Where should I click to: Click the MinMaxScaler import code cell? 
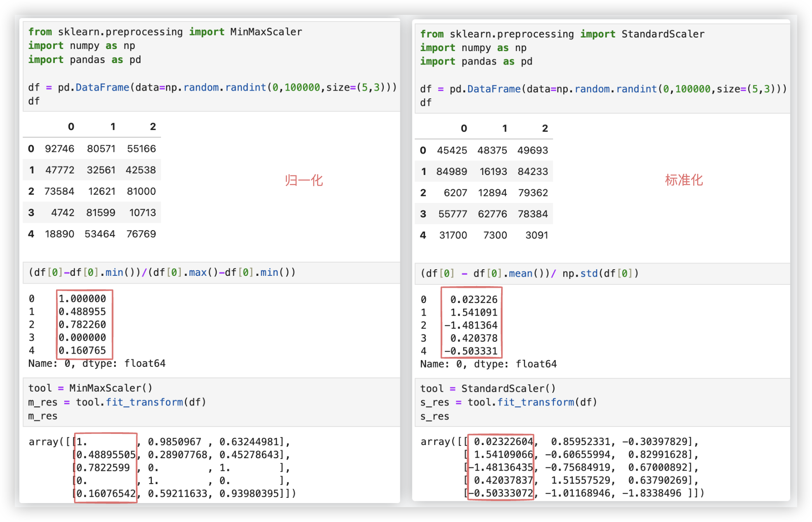(211, 66)
